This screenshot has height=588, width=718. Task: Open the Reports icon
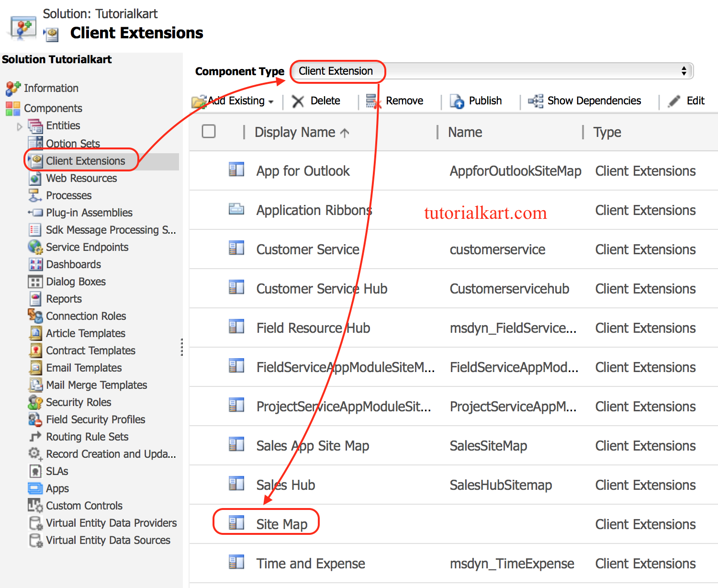(x=35, y=299)
